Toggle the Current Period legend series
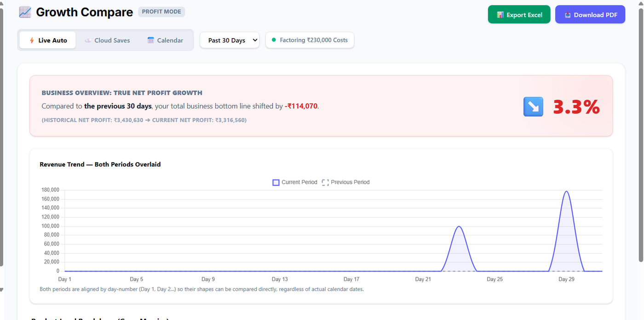Image resolution: width=644 pixels, height=320 pixels. (295, 182)
